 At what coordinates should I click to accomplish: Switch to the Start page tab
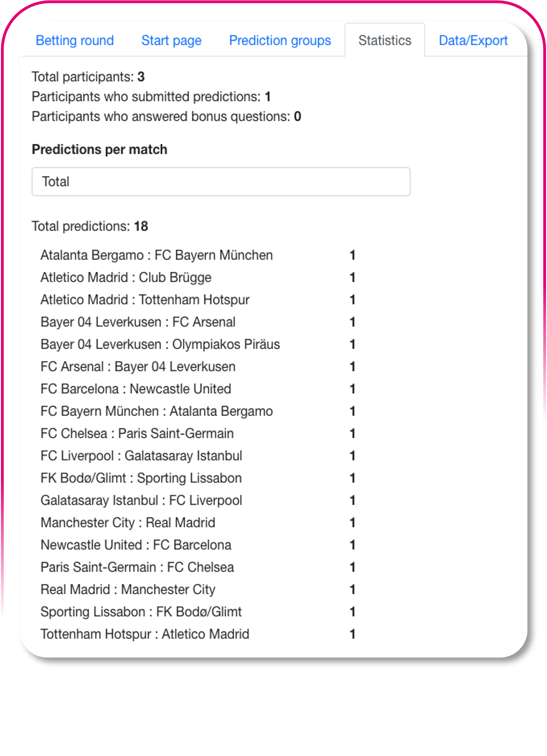point(171,41)
